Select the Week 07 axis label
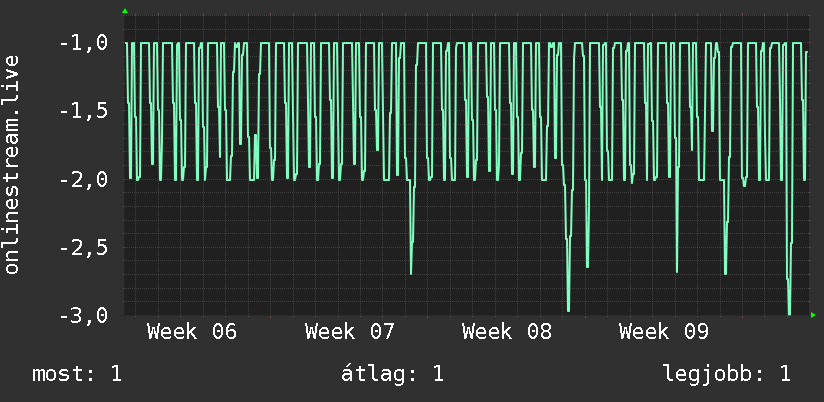Viewport: 824px width, 402px height. coord(349,332)
